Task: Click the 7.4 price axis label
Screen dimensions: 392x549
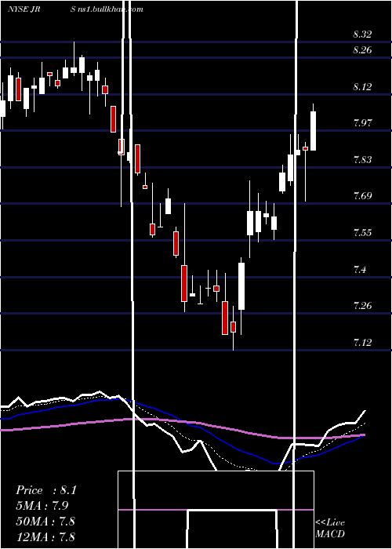Action: coord(360,269)
